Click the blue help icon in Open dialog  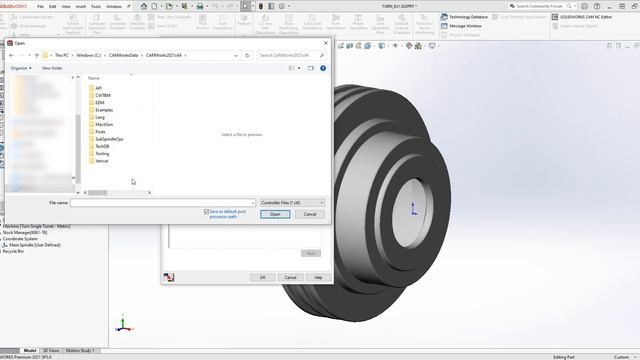point(323,68)
